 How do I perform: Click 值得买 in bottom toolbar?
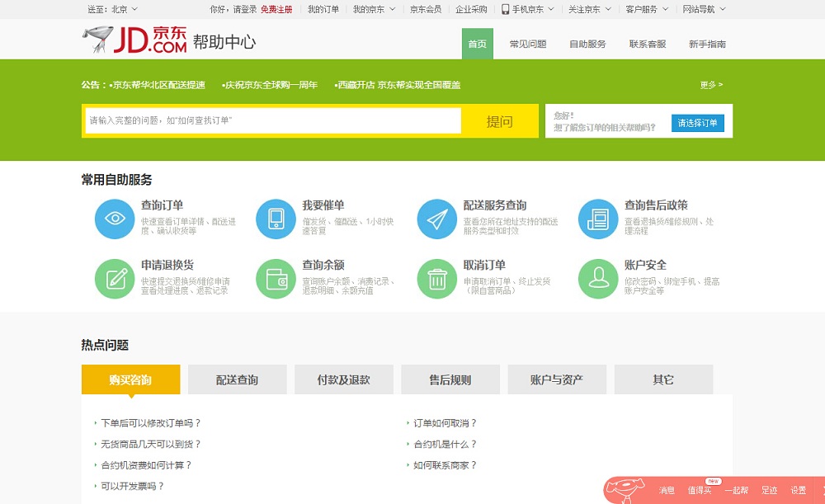pos(700,490)
